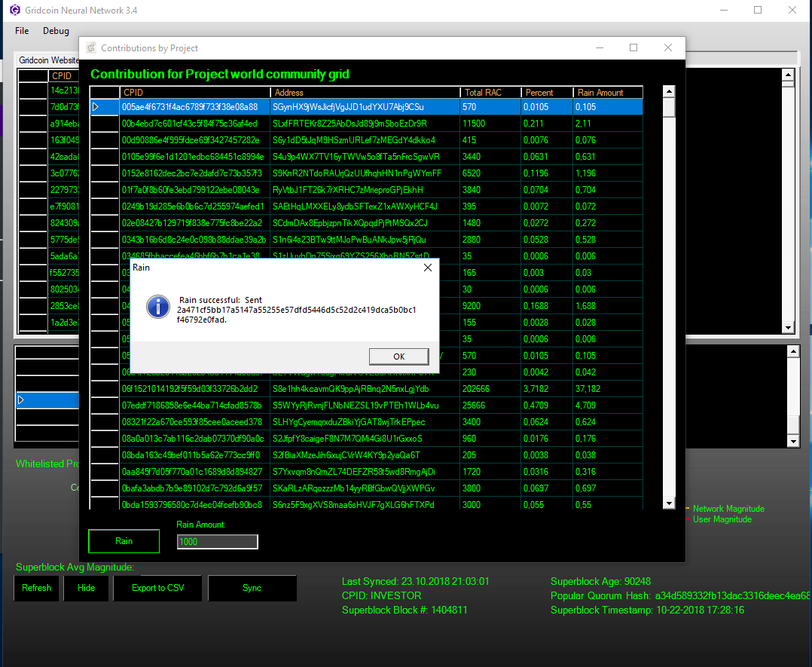Click row selector arrow in main window lower grid
812x667 pixels.
(x=21, y=400)
